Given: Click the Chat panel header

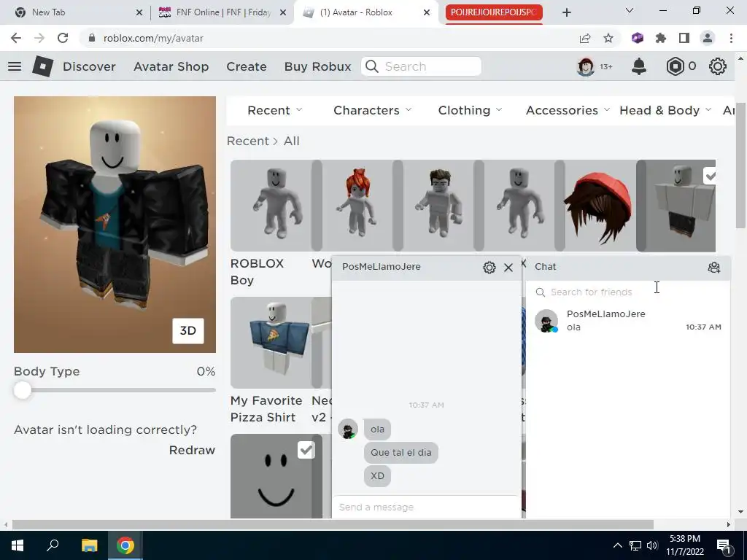Looking at the screenshot, I should [x=628, y=267].
